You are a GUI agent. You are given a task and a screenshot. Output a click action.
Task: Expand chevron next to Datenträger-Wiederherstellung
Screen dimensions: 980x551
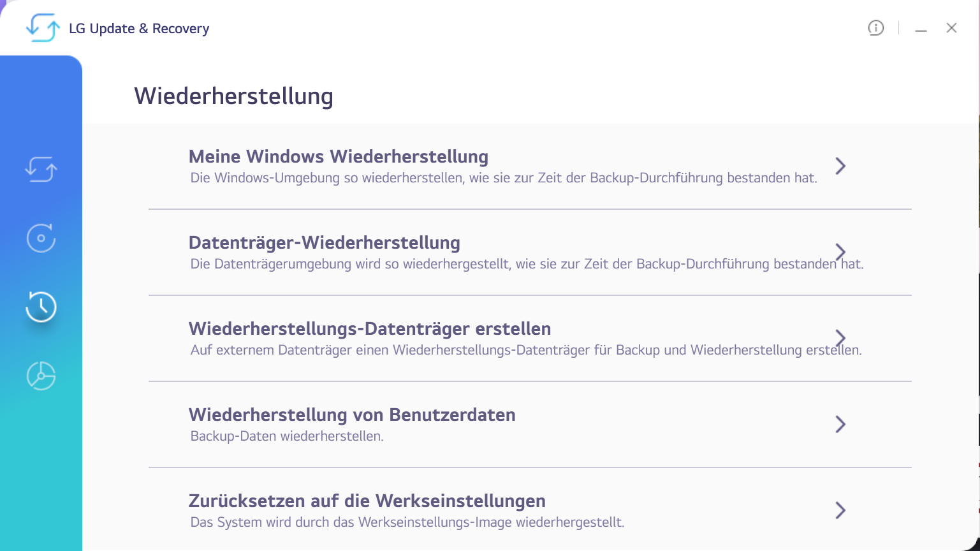click(x=840, y=252)
